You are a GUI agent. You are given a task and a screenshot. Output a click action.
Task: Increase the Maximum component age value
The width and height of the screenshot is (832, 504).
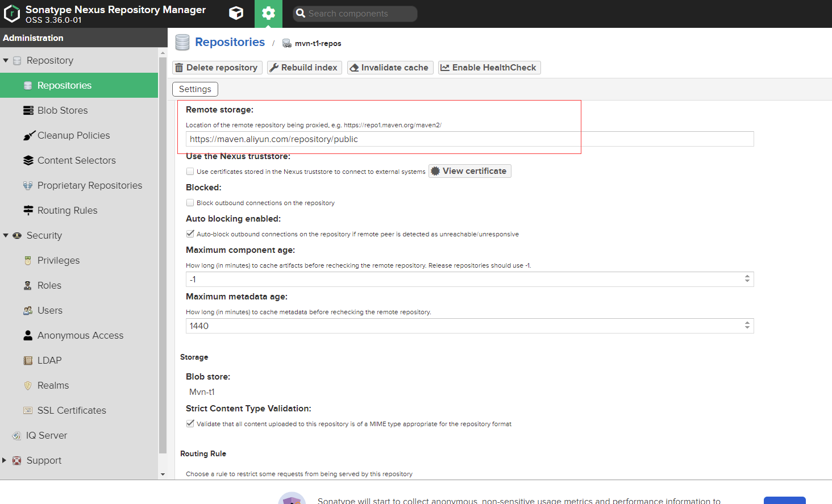(747, 277)
